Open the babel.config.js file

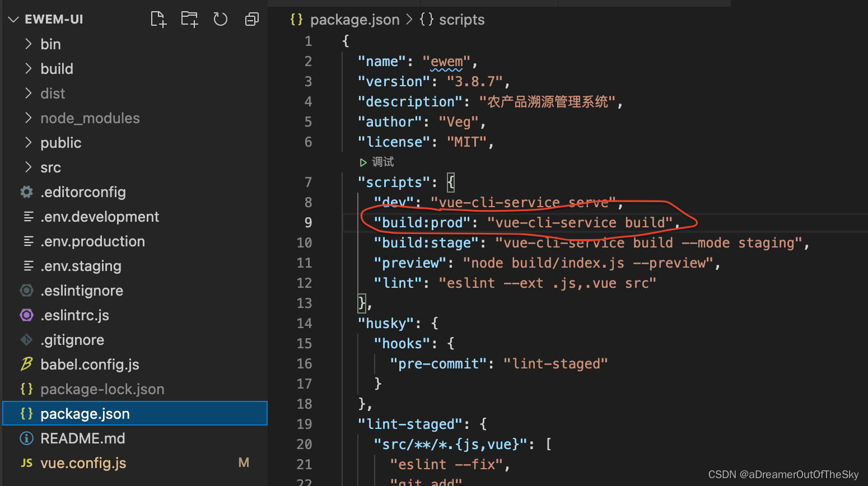click(90, 364)
